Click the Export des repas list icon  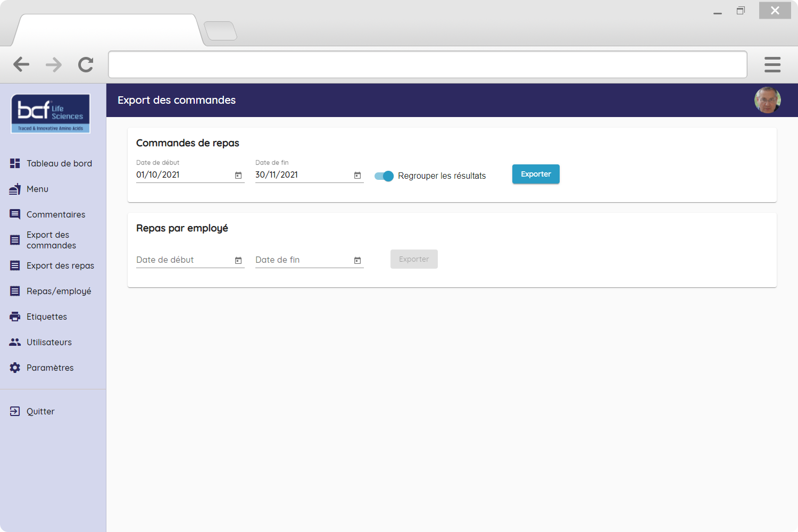(x=15, y=265)
